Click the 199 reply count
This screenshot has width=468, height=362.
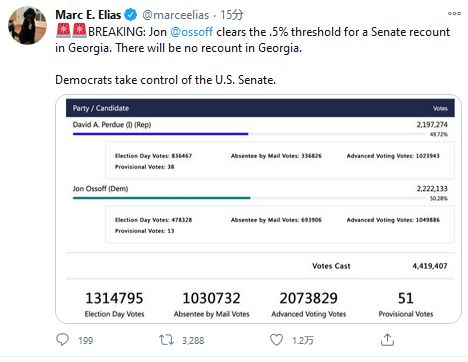(x=86, y=340)
